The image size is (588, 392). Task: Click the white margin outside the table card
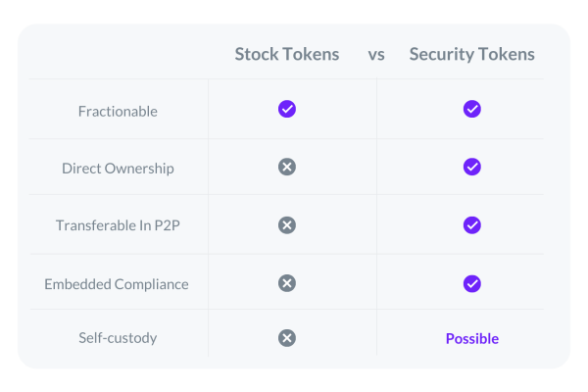tap(294, 382)
